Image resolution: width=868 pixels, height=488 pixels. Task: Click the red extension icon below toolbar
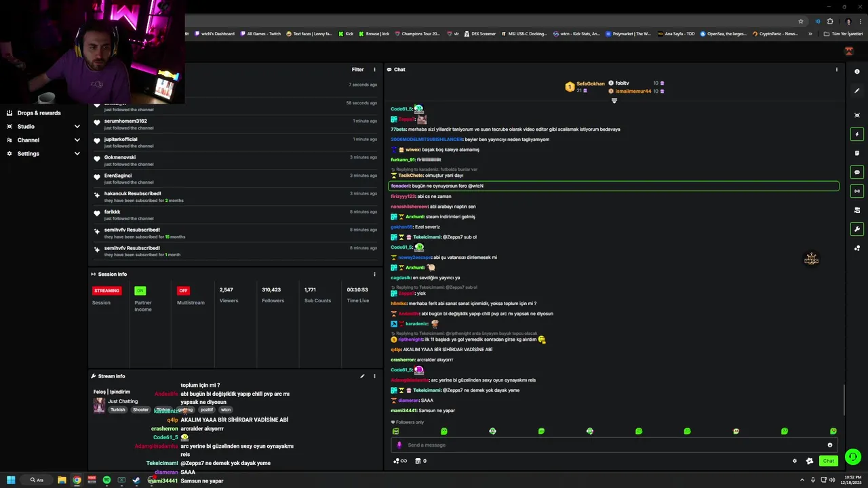pos(848,51)
